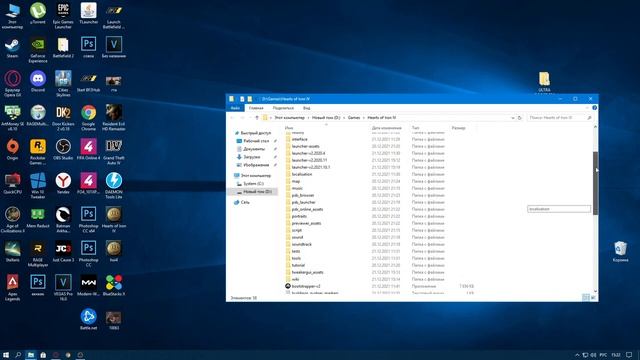Select System (C:) drive in sidebar

[x=253, y=184]
